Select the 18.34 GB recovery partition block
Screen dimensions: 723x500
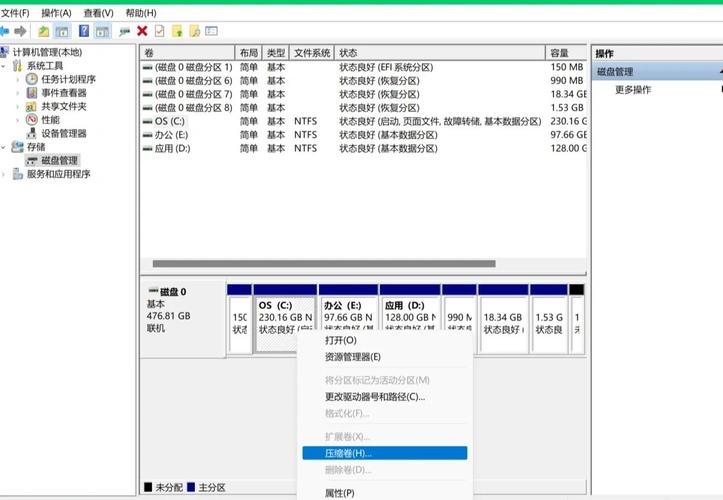tap(503, 319)
